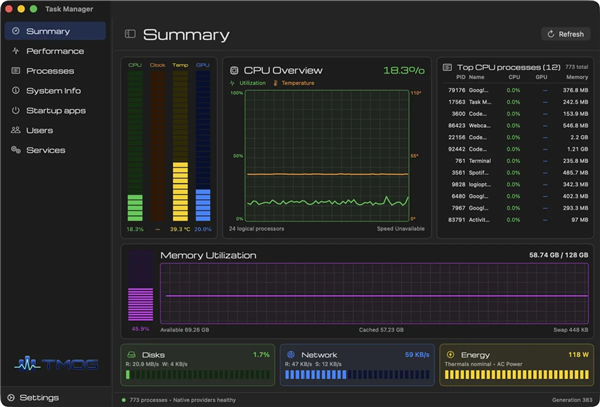Open Startup apps page
The image size is (600, 407).
point(55,111)
